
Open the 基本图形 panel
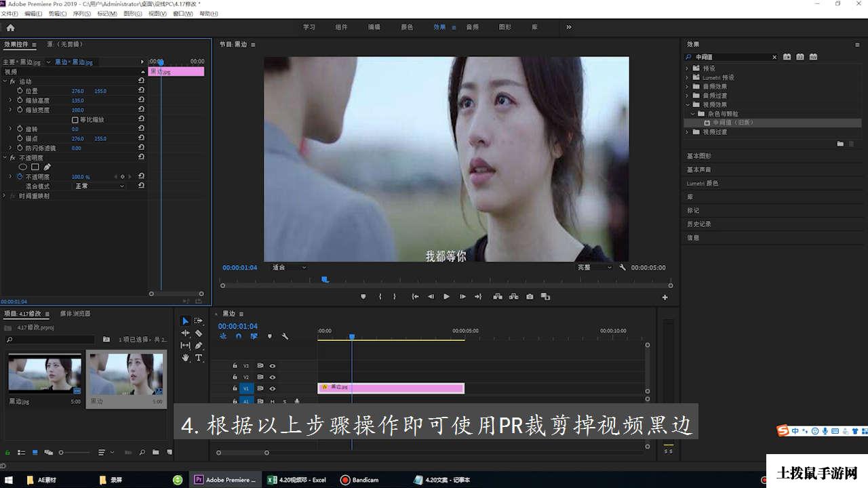[699, 156]
